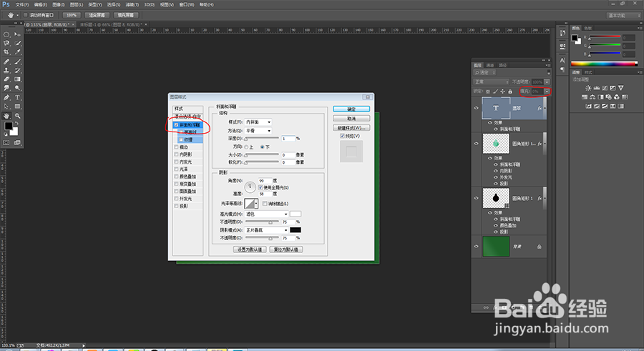Click Make Default (设置为默认值) button

point(250,249)
